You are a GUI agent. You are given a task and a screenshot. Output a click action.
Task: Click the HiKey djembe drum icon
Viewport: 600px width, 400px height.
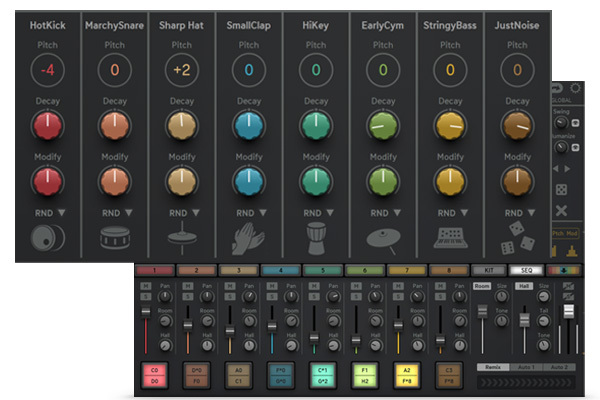316,239
